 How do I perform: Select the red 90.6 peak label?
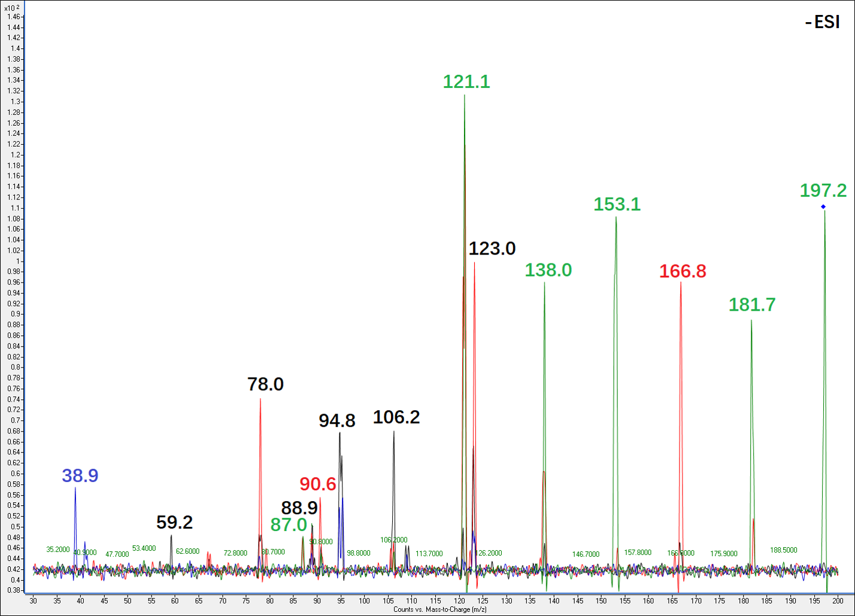pyautogui.click(x=318, y=484)
